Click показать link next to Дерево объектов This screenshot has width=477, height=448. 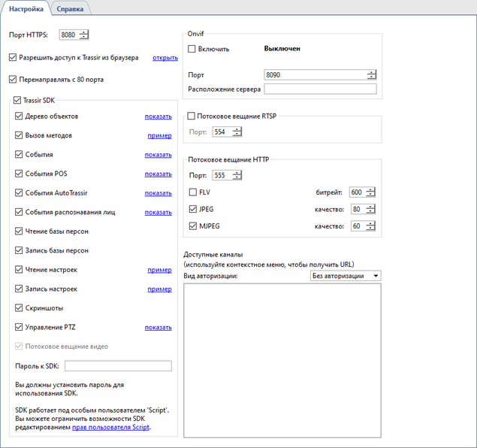pos(158,117)
